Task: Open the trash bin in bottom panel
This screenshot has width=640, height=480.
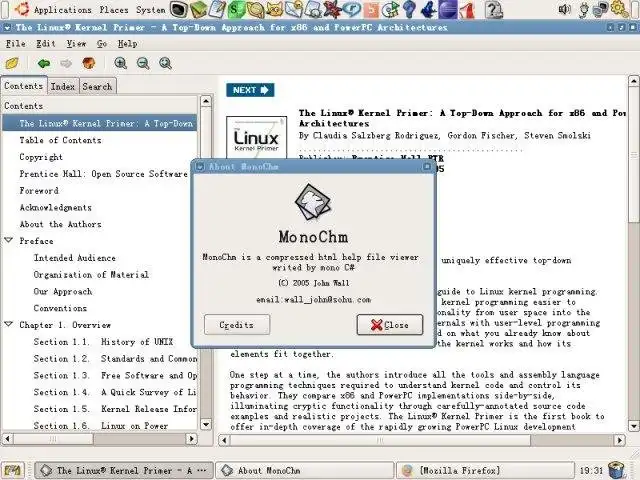Action: click(616, 470)
